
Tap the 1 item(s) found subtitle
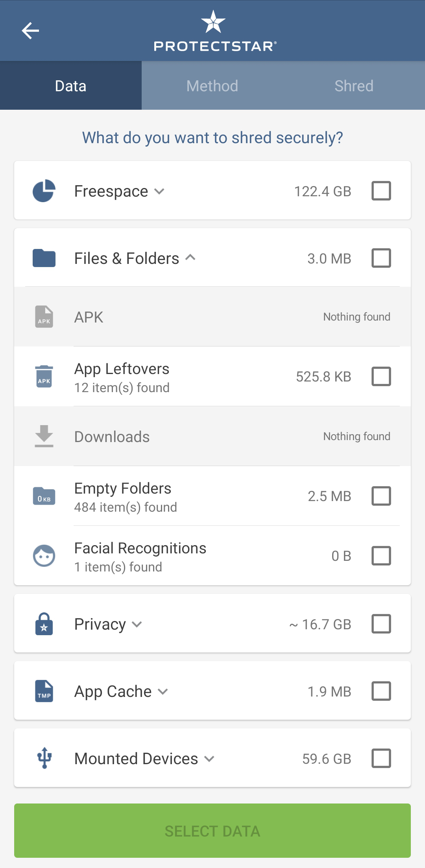pyautogui.click(x=118, y=567)
